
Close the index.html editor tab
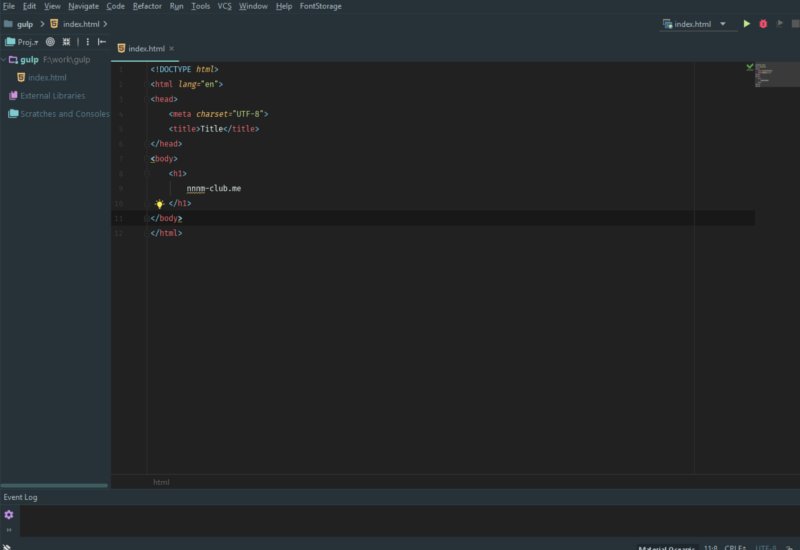(171, 48)
